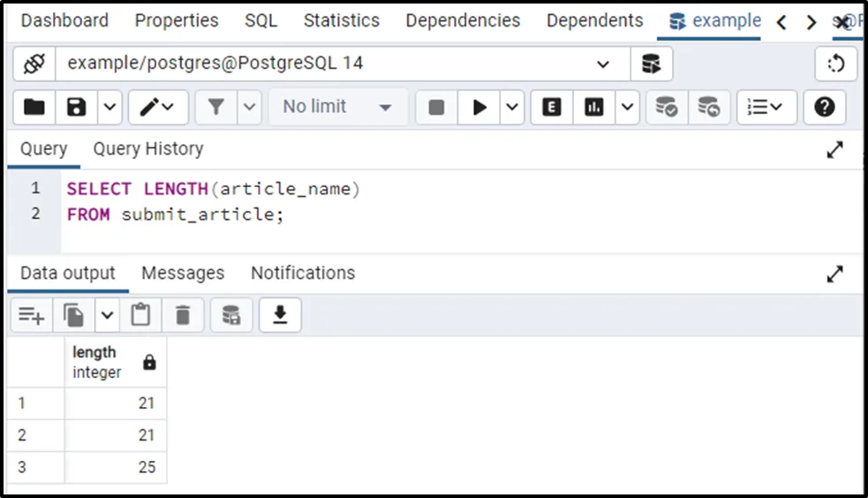Toggle the connection status icon

point(34,64)
